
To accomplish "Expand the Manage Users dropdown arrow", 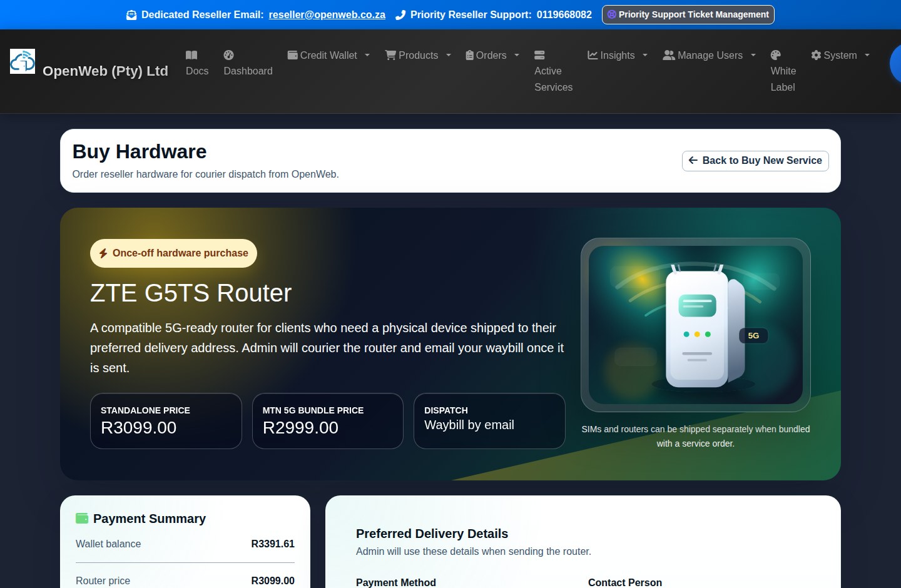I will pyautogui.click(x=753, y=55).
